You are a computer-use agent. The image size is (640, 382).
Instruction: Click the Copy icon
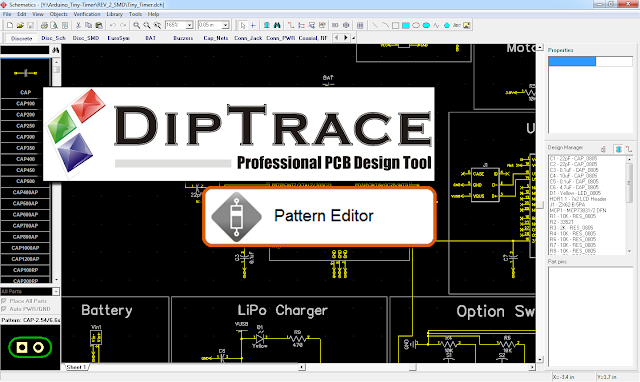pyautogui.click(x=88, y=25)
